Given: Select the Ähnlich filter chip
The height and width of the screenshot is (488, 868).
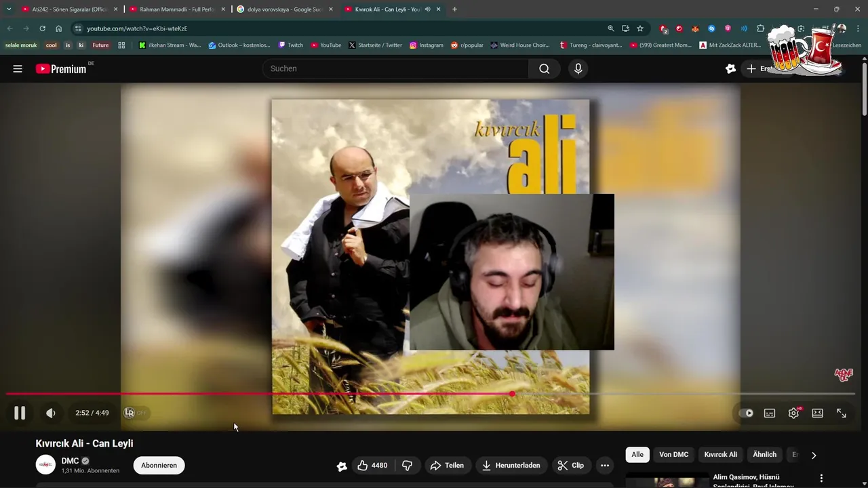Looking at the screenshot, I should click(764, 454).
